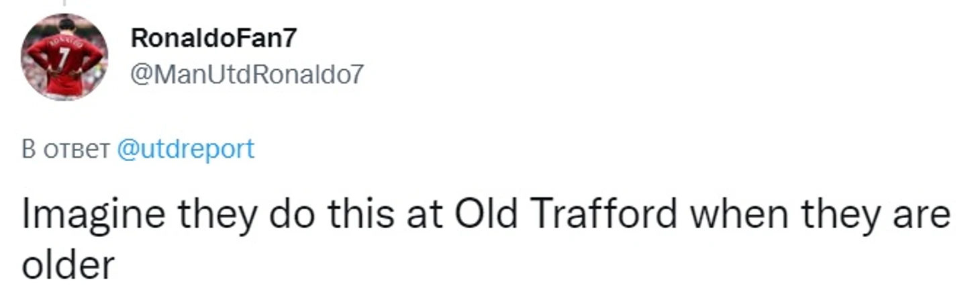The image size is (980, 290).
Task: Click RonaldoFan7's profile avatar picture
Action: pyautogui.click(x=64, y=56)
